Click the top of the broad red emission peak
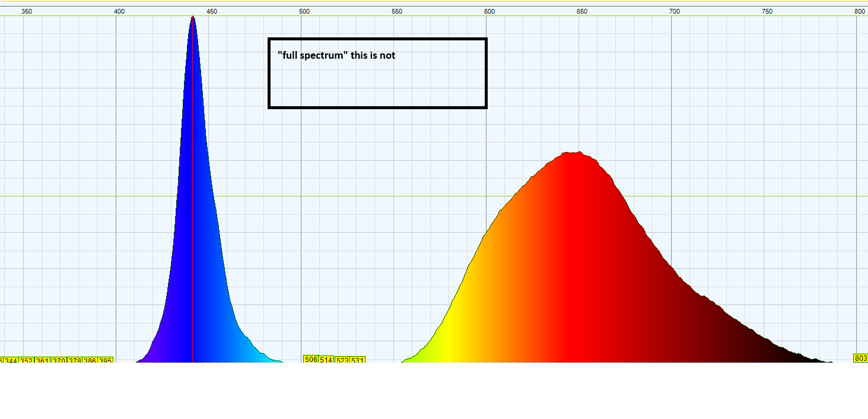 click(x=573, y=153)
